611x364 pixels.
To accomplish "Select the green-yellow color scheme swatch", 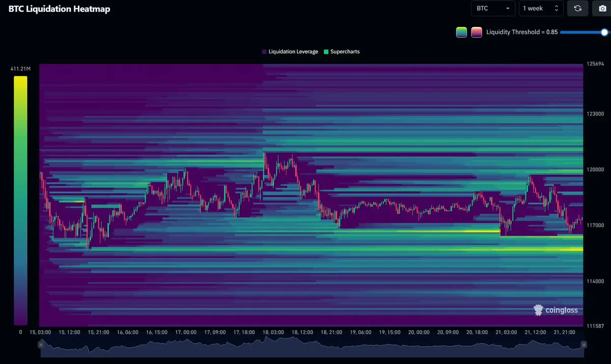I will click(461, 32).
